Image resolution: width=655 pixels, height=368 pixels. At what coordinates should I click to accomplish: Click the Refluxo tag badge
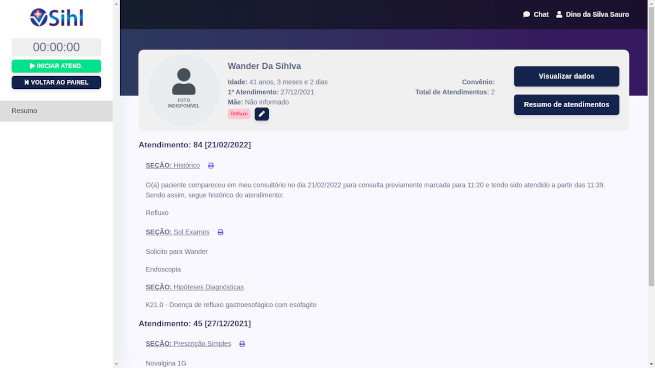239,114
